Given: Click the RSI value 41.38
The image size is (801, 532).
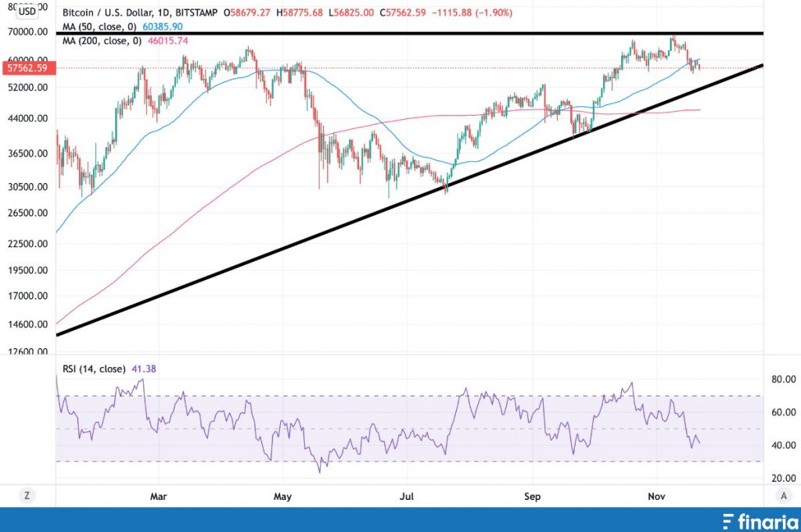Looking at the screenshot, I should [x=142, y=368].
